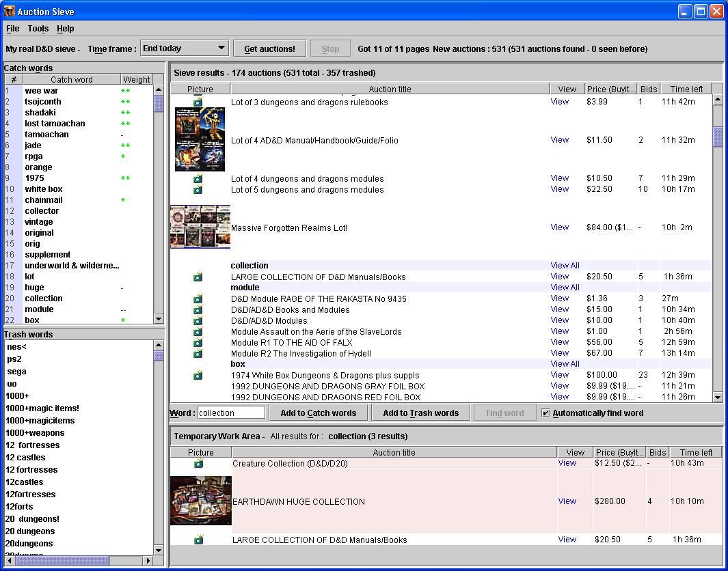Click View link for Module R1 TO THE AID OF FALX
The image size is (728, 571).
click(559, 342)
